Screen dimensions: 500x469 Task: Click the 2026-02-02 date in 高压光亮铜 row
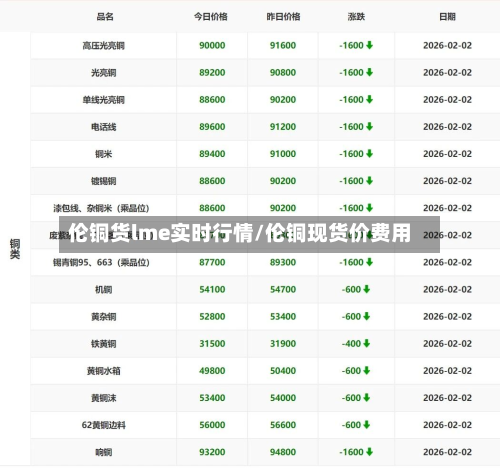(x=448, y=45)
